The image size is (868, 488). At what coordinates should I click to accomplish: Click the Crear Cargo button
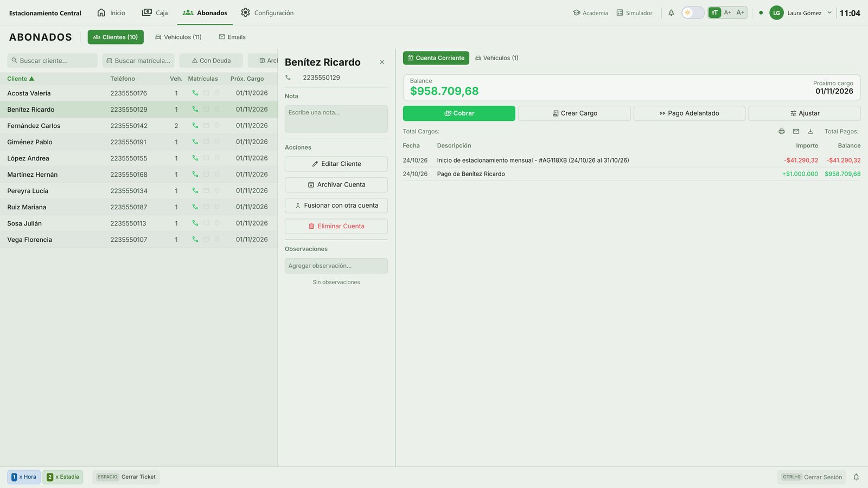pyautogui.click(x=575, y=113)
